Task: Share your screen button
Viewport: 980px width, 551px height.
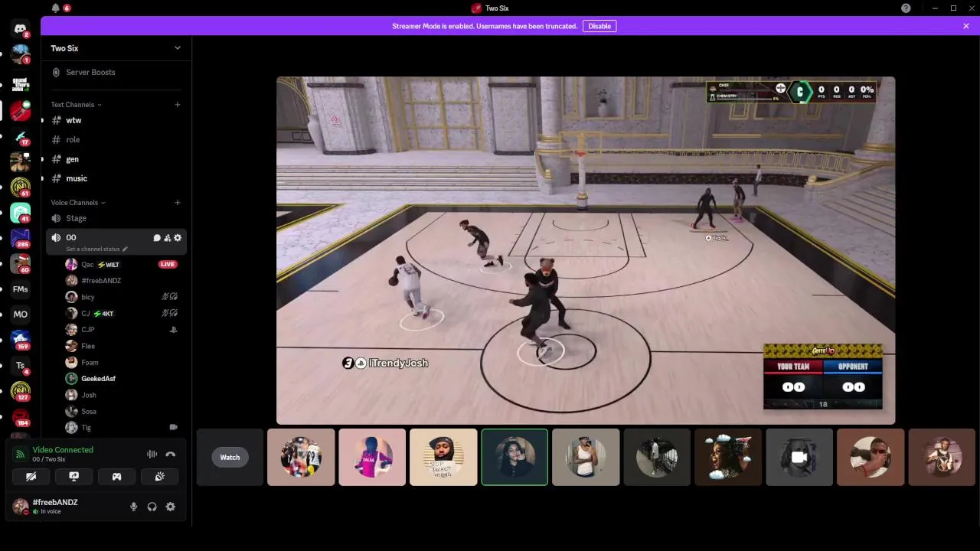Action: tap(73, 476)
